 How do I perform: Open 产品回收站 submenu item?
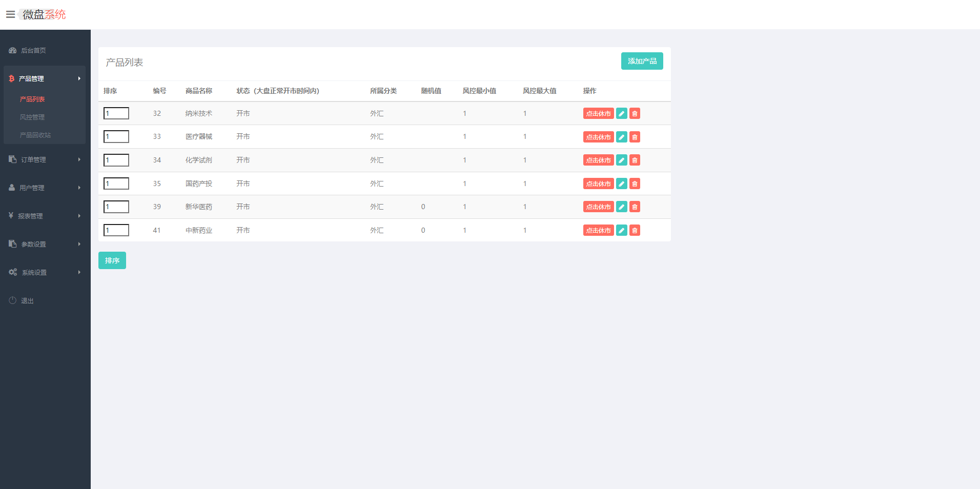click(35, 135)
